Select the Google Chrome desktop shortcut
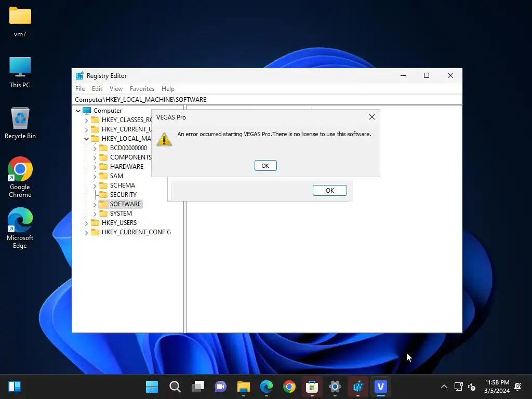Image resolution: width=532 pixels, height=399 pixels. (20, 177)
